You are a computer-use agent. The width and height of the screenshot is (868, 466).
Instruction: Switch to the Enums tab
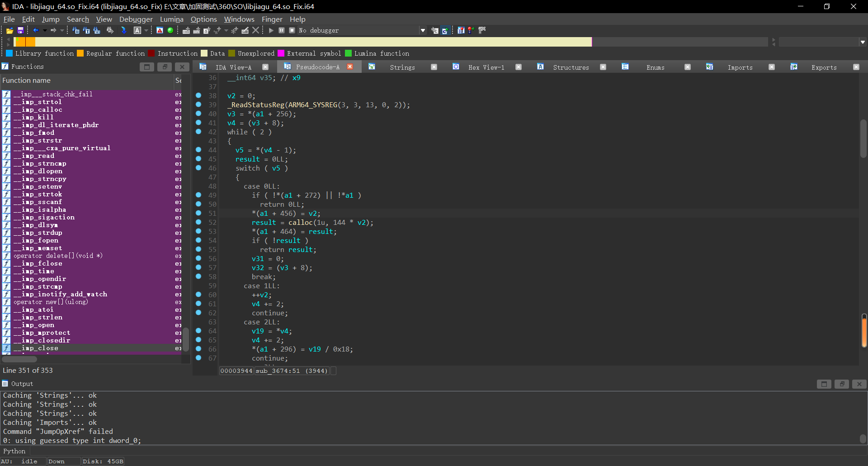(655, 67)
